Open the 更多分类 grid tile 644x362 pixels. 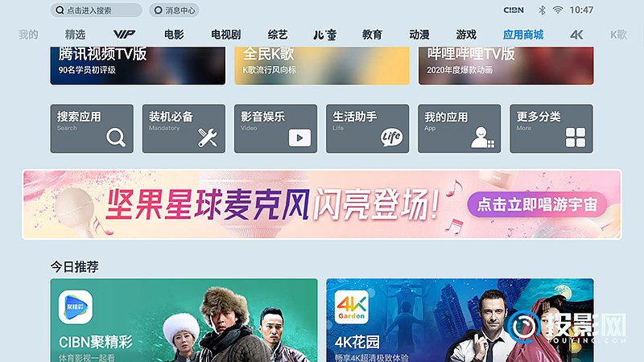coord(551,129)
